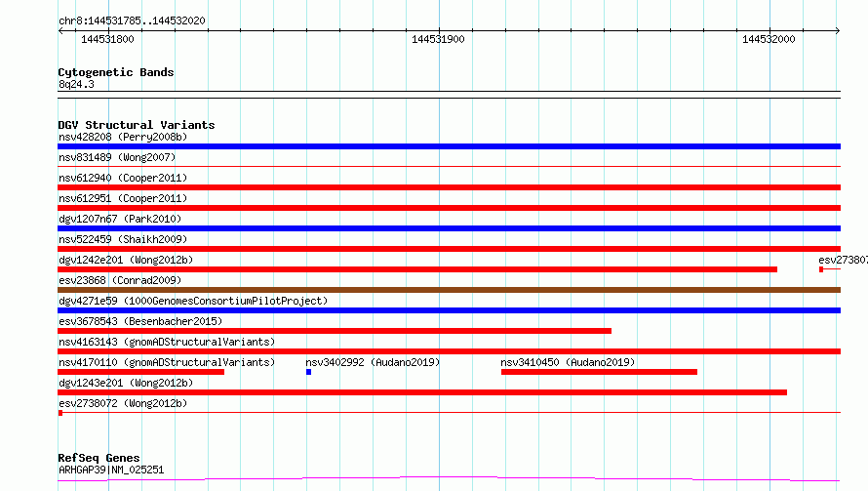Select nsv3402992 (Audano2019) label
This screenshot has height=491, width=868.
[x=373, y=362]
